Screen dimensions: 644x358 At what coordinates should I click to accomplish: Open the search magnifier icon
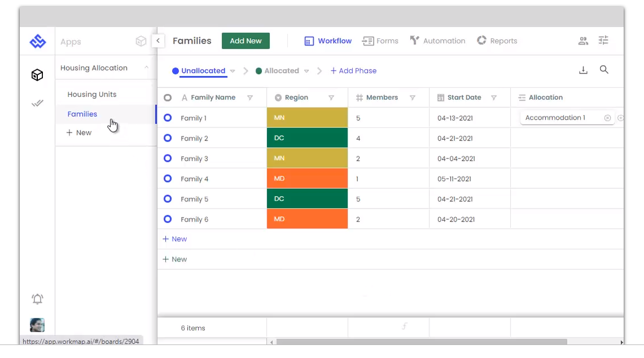(x=604, y=70)
